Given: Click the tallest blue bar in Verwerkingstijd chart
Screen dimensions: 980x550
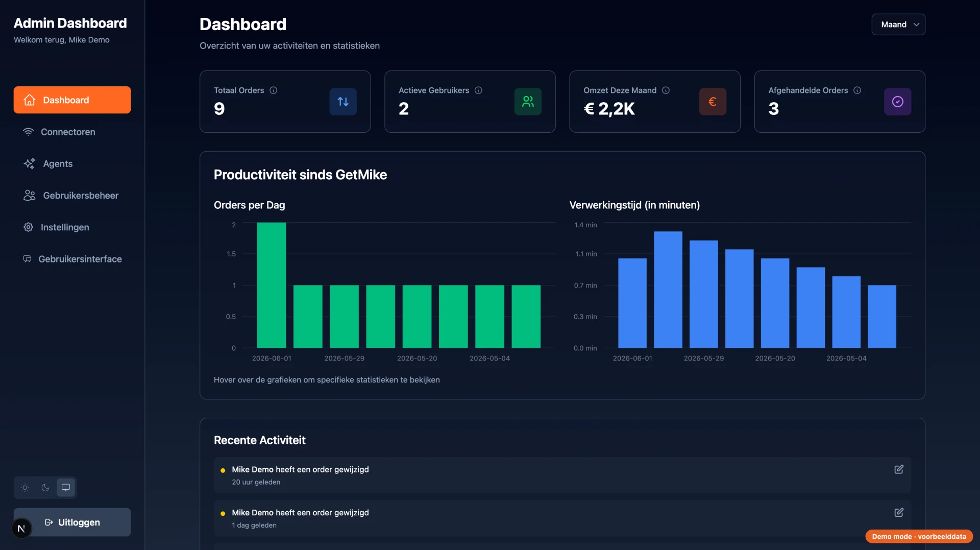Looking at the screenshot, I should pyautogui.click(x=668, y=290).
